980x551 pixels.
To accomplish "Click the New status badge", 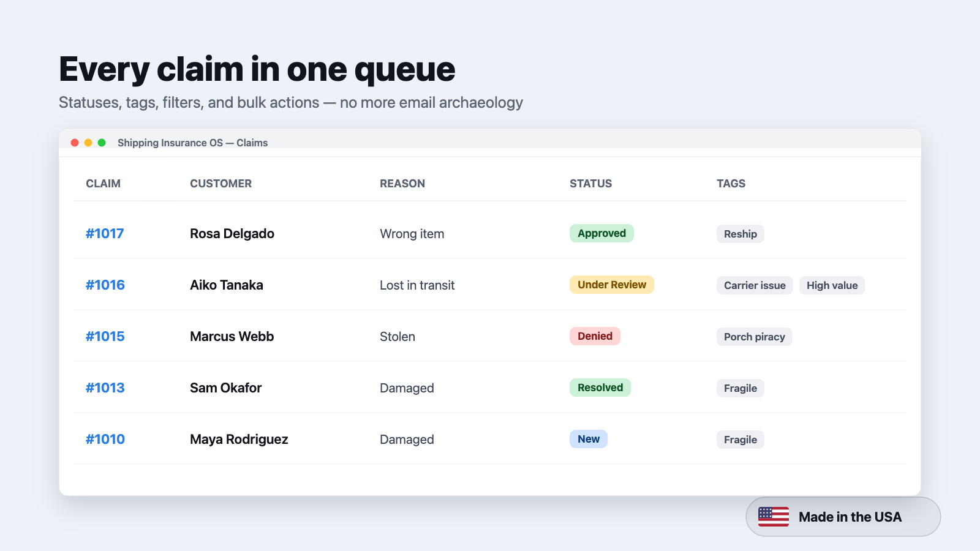I will point(589,439).
